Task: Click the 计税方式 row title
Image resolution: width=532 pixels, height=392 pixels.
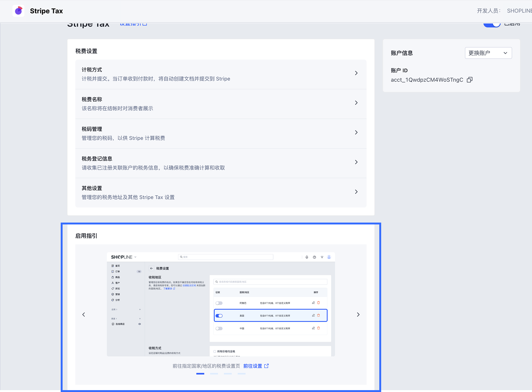Action: click(x=92, y=70)
